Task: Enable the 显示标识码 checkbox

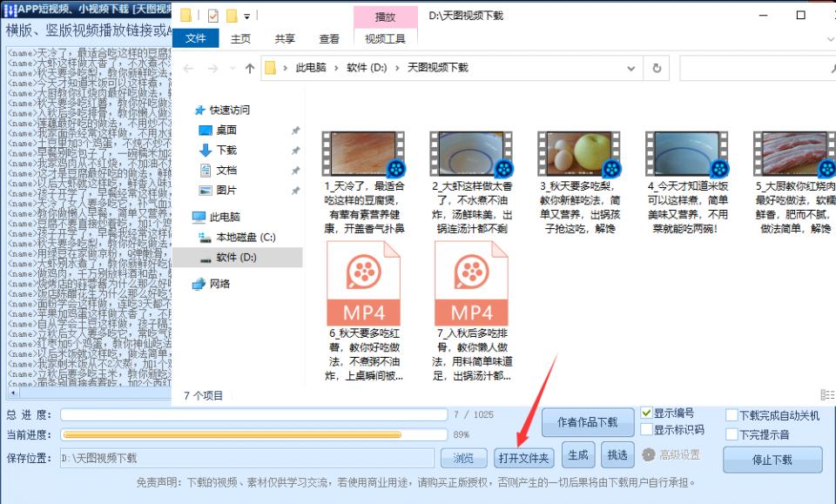Action: pos(645,428)
